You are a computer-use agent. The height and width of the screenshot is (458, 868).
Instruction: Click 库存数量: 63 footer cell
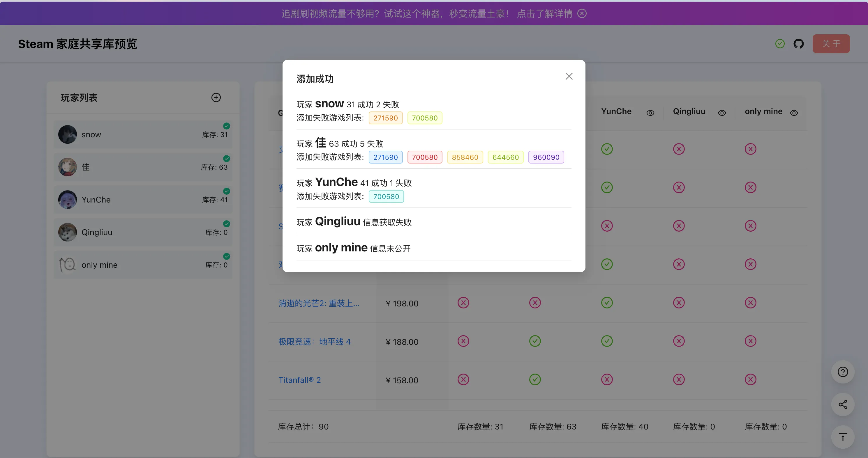(553, 427)
